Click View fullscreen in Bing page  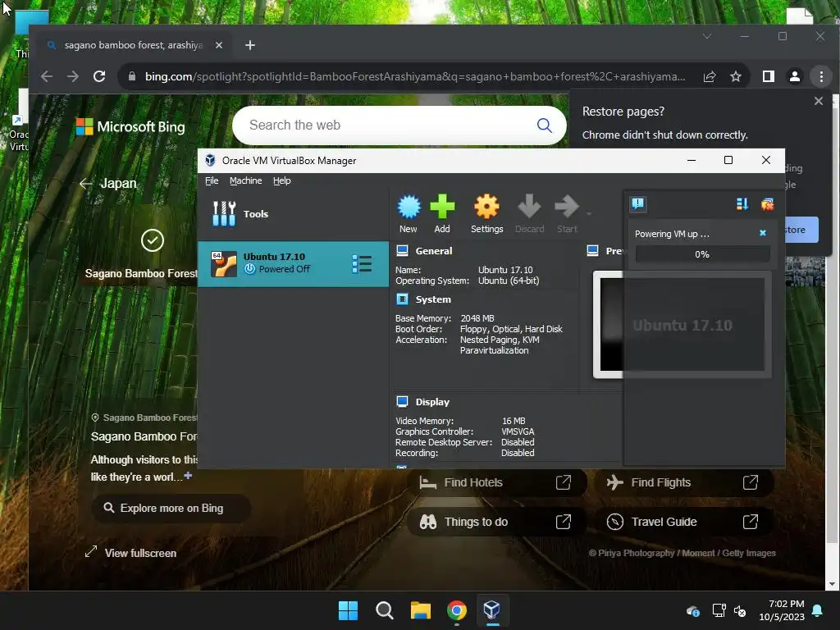pos(130,553)
